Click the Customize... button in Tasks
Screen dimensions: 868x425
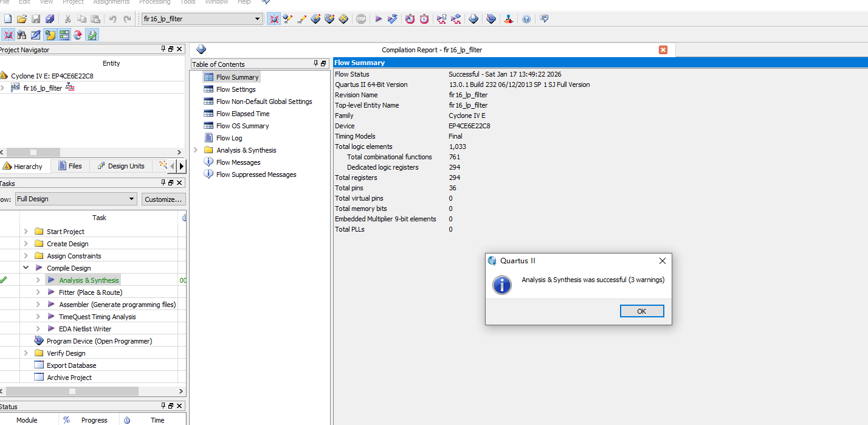click(x=164, y=199)
